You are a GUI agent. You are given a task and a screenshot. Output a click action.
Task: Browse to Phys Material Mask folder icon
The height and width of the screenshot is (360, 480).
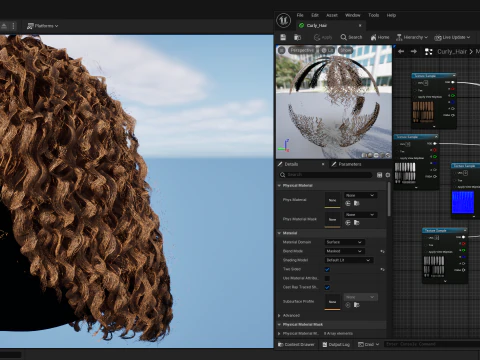click(356, 223)
